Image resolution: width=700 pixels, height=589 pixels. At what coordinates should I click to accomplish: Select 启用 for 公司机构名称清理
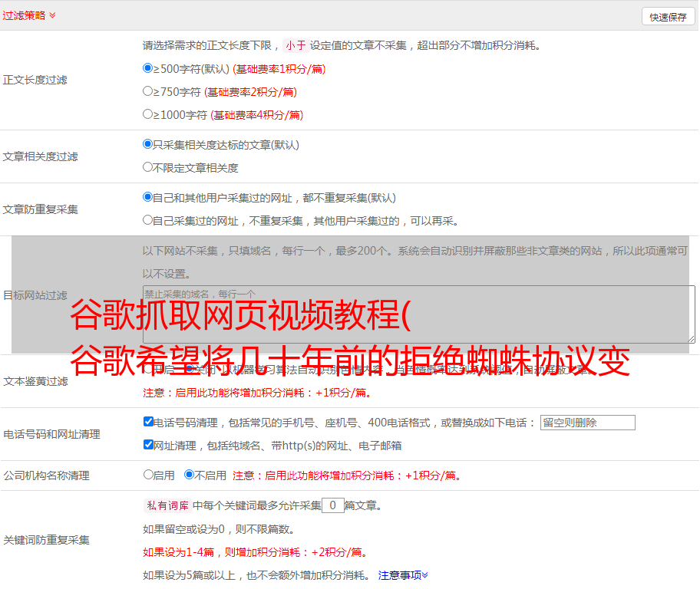[x=148, y=474]
